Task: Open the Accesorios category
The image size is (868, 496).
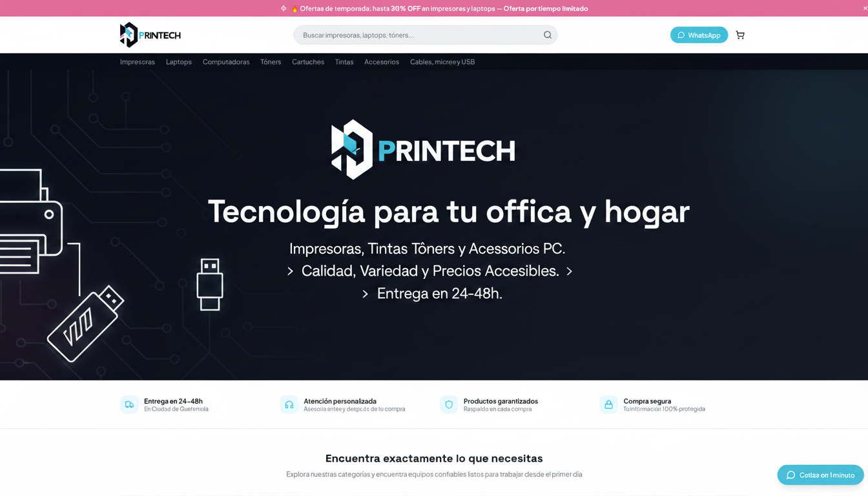Action: pos(382,62)
